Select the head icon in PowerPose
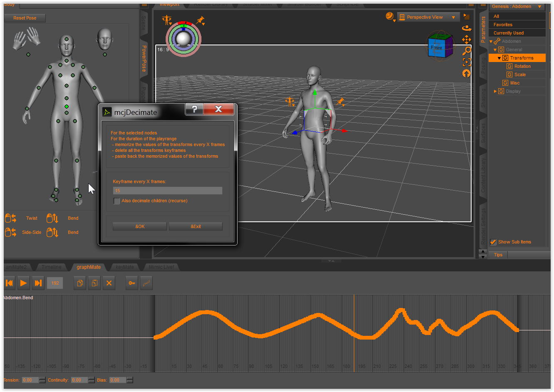 click(x=104, y=40)
